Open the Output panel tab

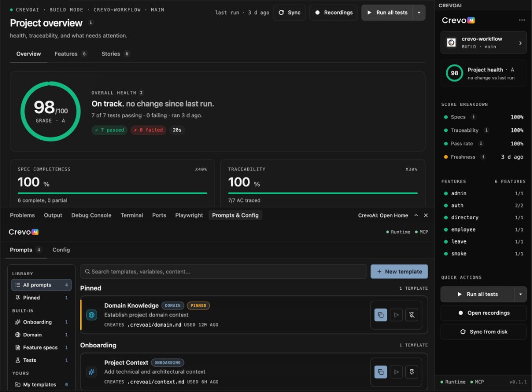pyautogui.click(x=53, y=215)
